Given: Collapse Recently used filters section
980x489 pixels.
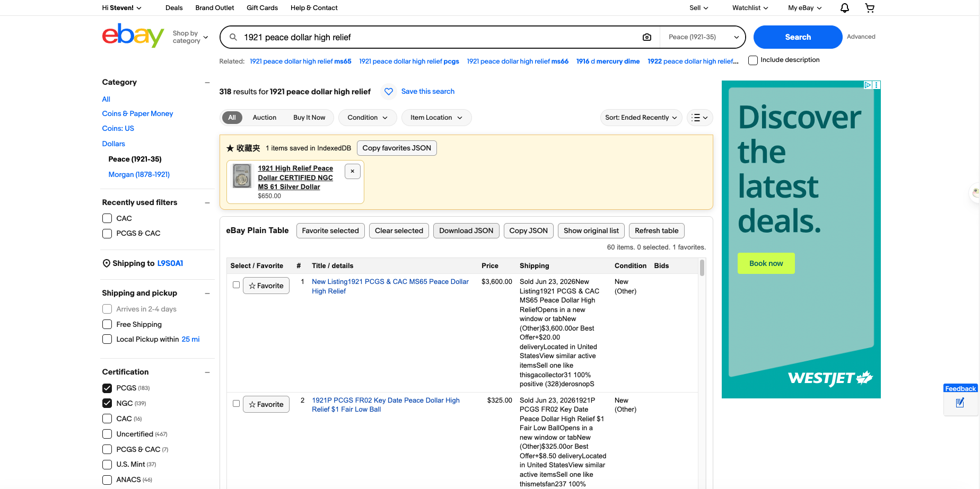Looking at the screenshot, I should coord(207,203).
